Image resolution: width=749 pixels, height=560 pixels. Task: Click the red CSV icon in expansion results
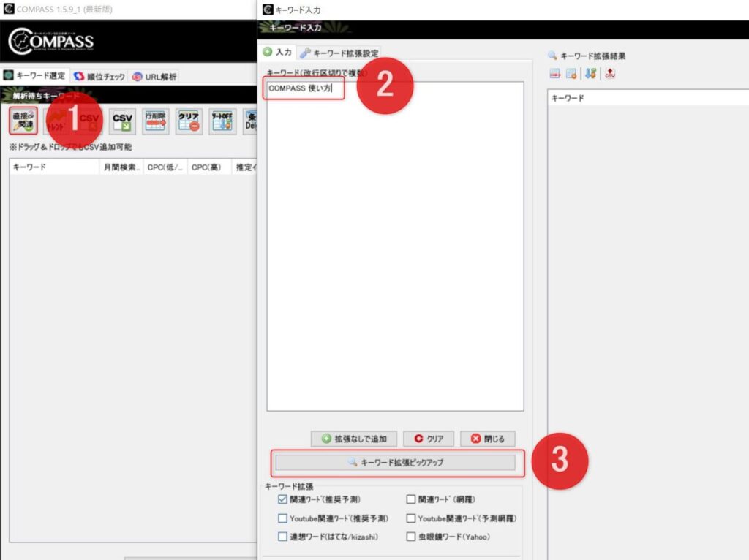(610, 74)
